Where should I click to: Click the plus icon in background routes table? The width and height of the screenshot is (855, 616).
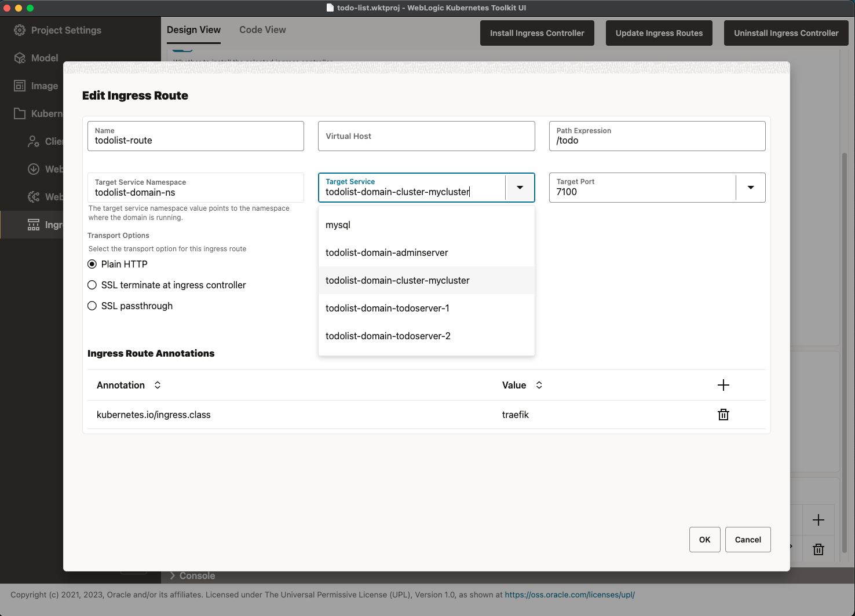[x=819, y=520]
